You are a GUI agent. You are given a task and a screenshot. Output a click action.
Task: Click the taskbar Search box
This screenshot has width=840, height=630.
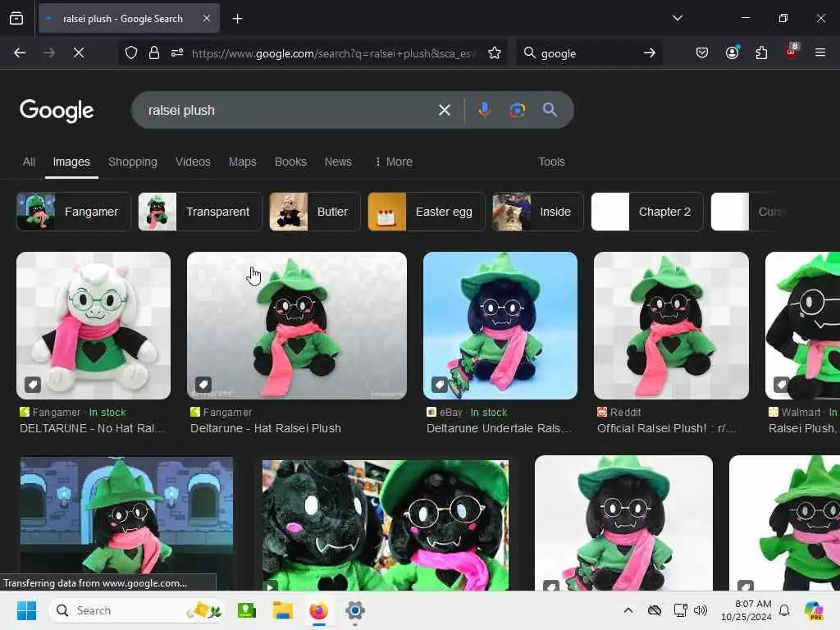click(137, 610)
